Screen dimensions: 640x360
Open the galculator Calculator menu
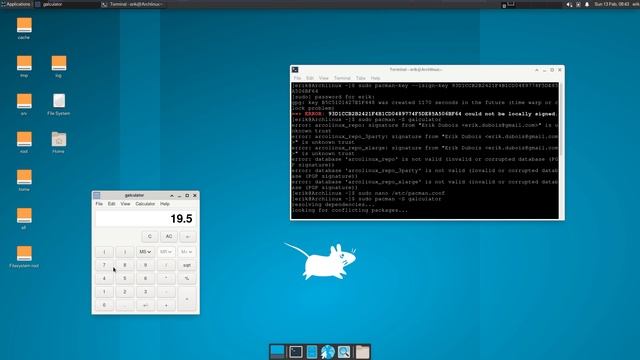click(145, 204)
